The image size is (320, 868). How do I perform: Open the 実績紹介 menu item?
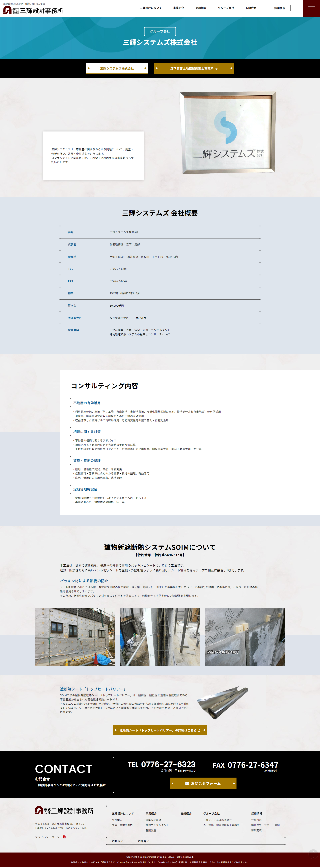(201, 7)
